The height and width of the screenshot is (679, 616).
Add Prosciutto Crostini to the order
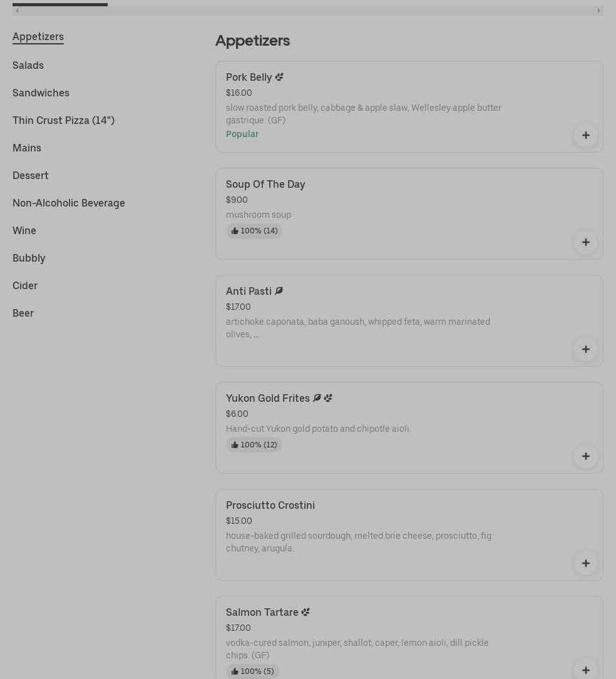(x=585, y=563)
